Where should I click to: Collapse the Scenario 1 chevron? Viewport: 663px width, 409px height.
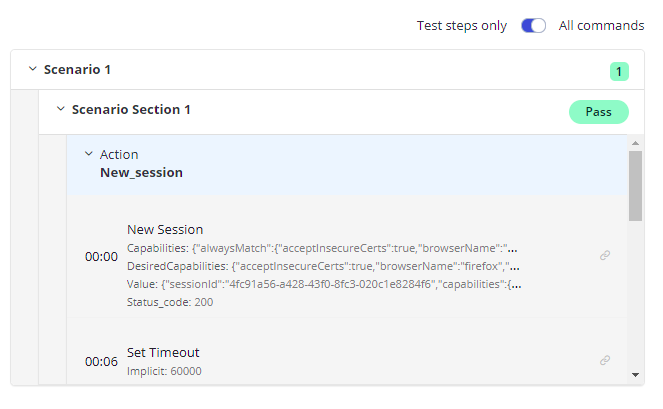(33, 69)
